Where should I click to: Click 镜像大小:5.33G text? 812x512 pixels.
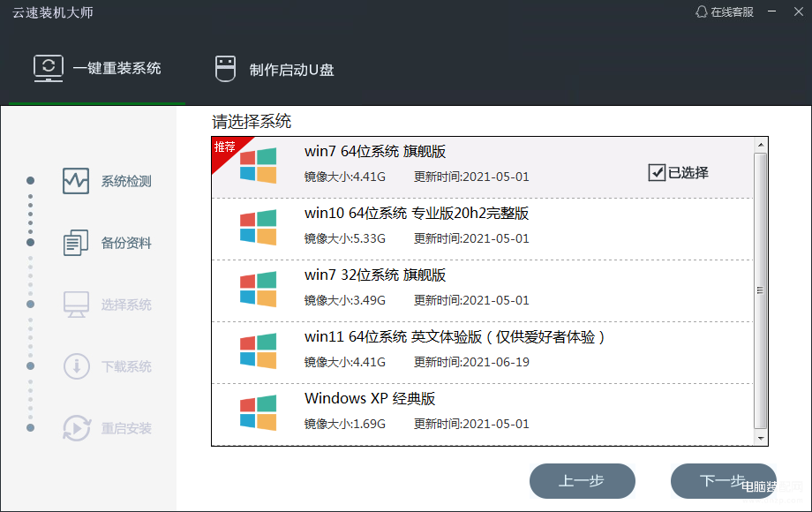(345, 238)
